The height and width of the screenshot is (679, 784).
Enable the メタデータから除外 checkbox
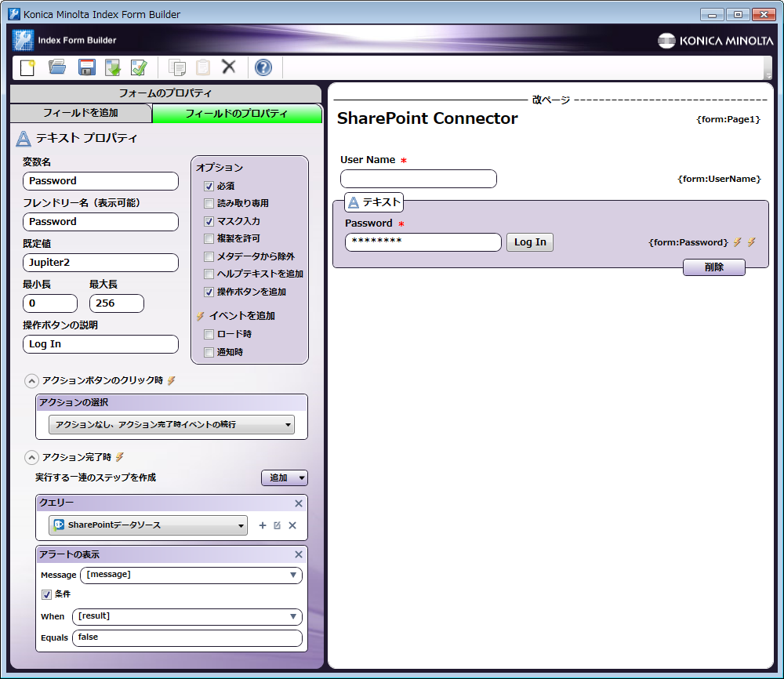[209, 257]
